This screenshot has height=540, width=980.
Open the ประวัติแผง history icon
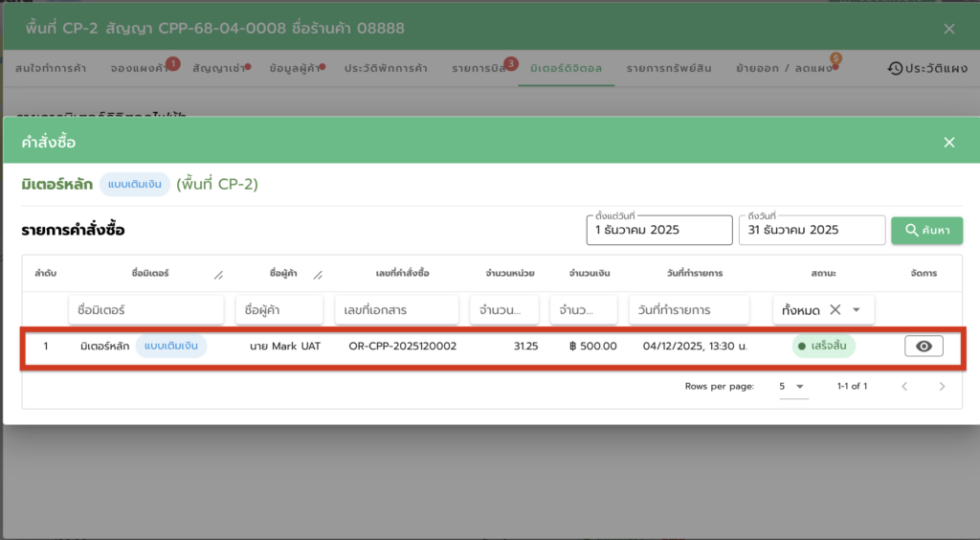[896, 69]
